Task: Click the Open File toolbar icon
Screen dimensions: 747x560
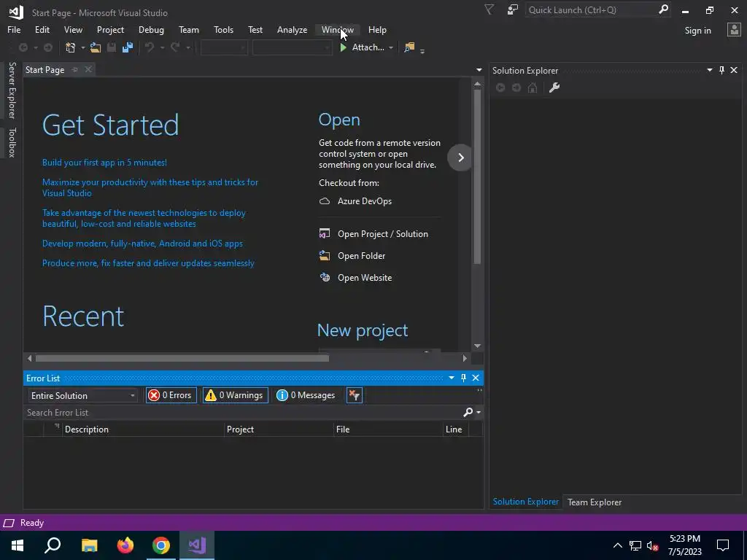Action: pyautogui.click(x=96, y=47)
